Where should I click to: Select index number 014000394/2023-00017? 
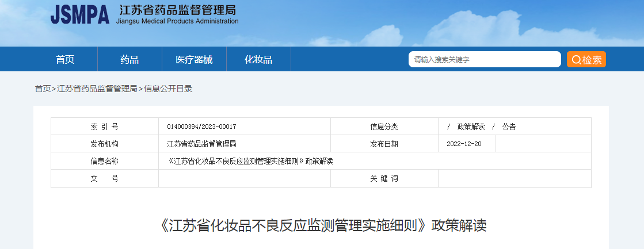201,127
